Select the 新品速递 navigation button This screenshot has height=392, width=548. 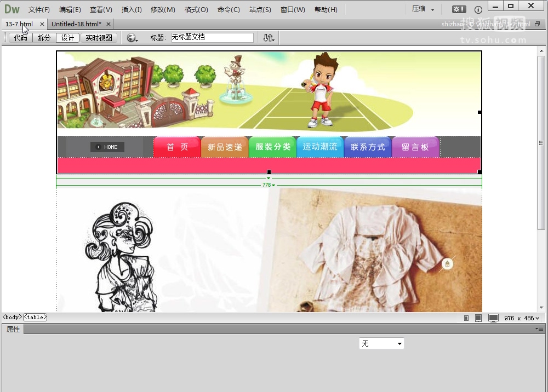click(225, 147)
